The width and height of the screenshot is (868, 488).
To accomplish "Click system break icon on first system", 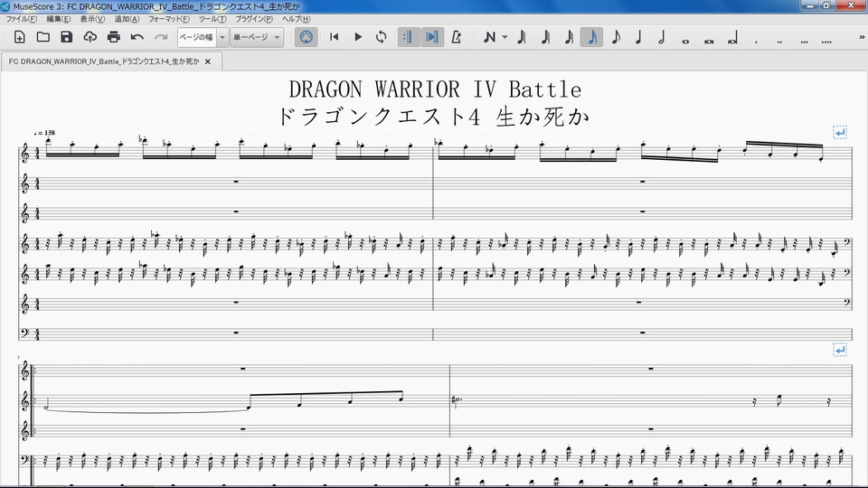I will coord(840,132).
